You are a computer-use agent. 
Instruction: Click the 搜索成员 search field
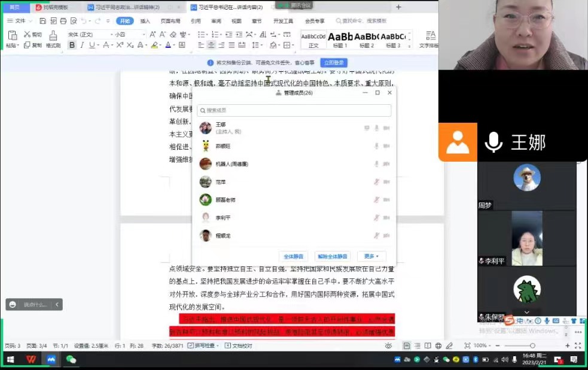tap(294, 110)
